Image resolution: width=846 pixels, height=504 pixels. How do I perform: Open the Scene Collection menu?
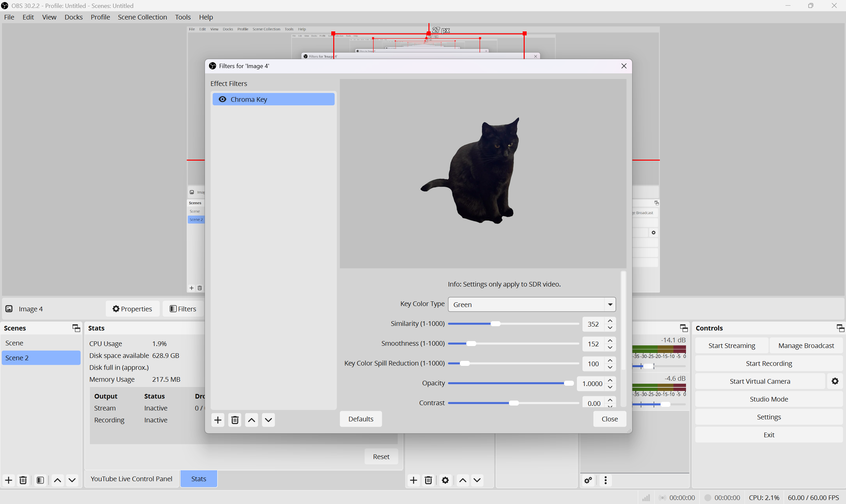[x=142, y=17]
